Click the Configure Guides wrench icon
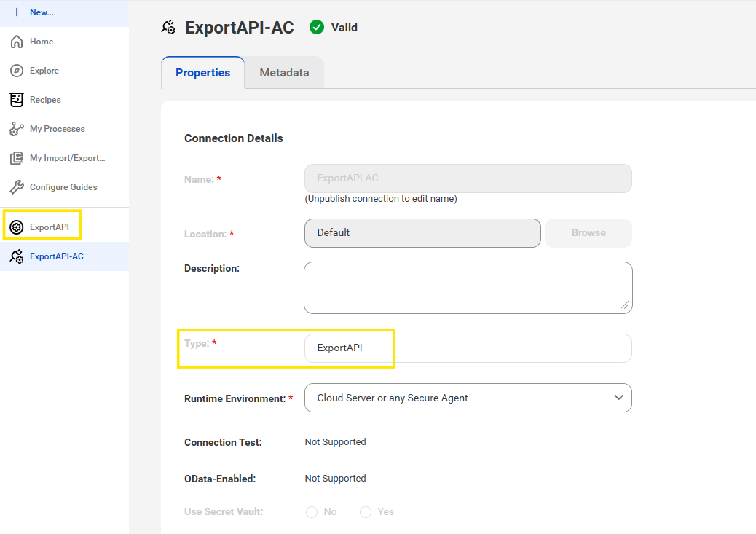The image size is (756, 534). (x=17, y=187)
